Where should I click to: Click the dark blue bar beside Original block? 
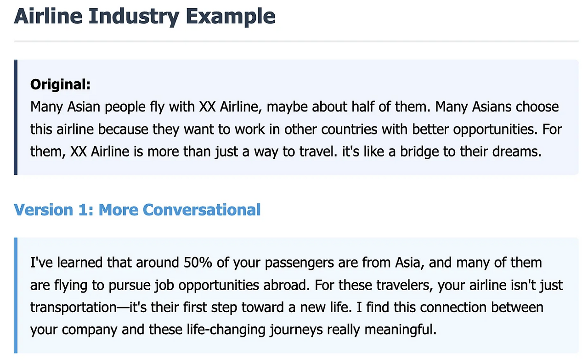(16, 117)
